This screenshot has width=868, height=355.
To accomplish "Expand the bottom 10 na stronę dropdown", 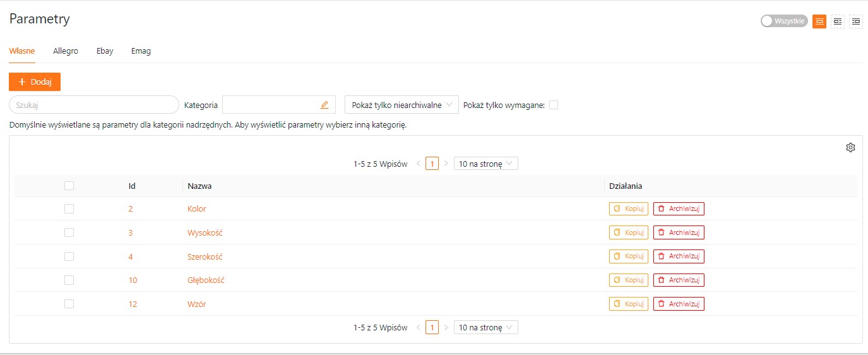I will pyautogui.click(x=485, y=328).
